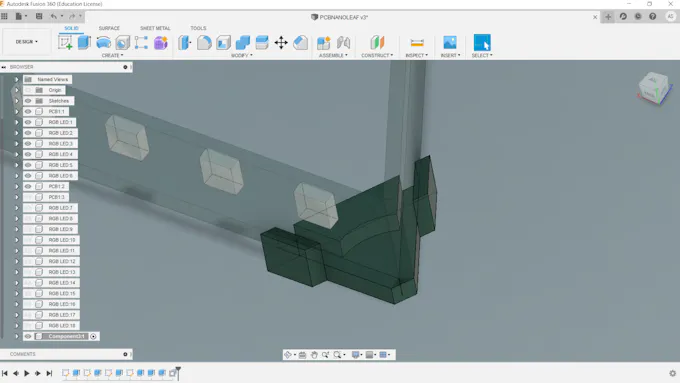Select the Measure tool
This screenshot has width=680, height=383.
coord(417,43)
